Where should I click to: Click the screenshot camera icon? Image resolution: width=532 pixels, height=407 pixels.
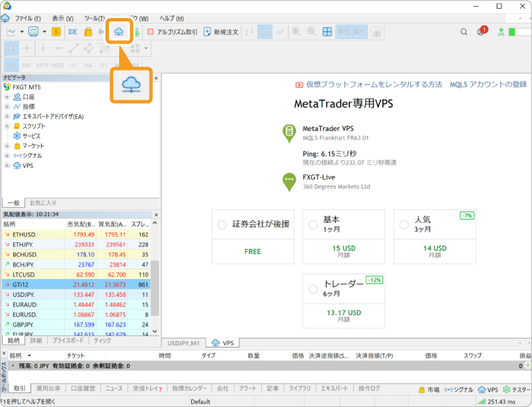click(x=376, y=33)
